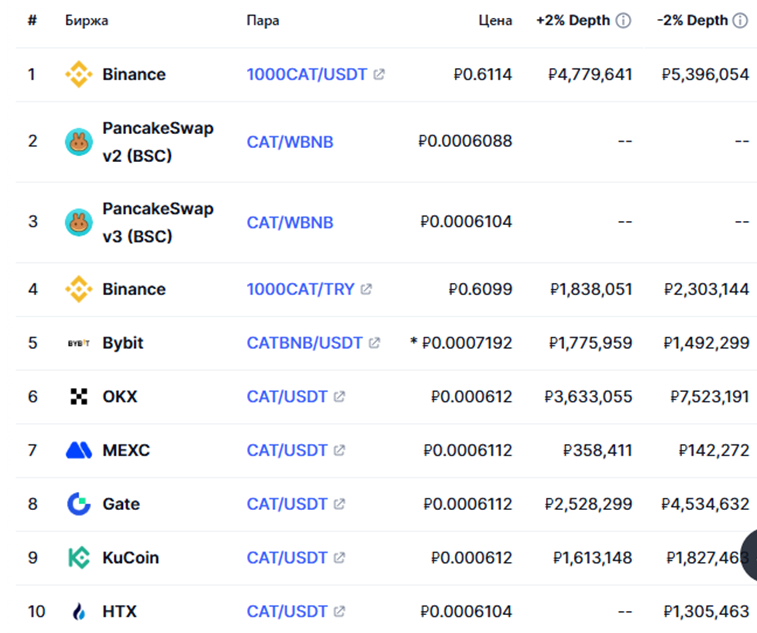Image resolution: width=757 pixels, height=633 pixels.
Task: Click the PancakeSwap v3 (BSC) bunny logo
Action: click(x=79, y=223)
